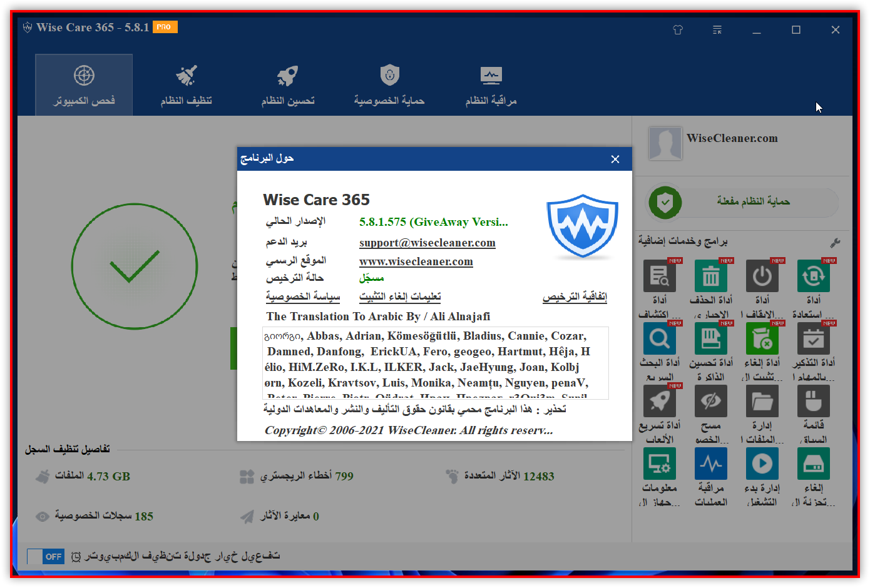Click the 5.8.1.575 (GiveAway Versi... version text
870x588 pixels.
434,222
